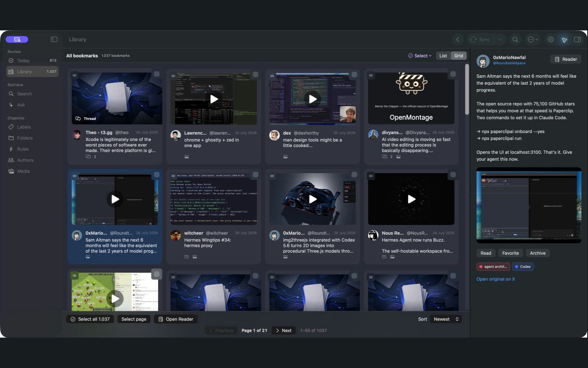
Task: Open the witcheer card hamburger menu
Action: [173, 176]
